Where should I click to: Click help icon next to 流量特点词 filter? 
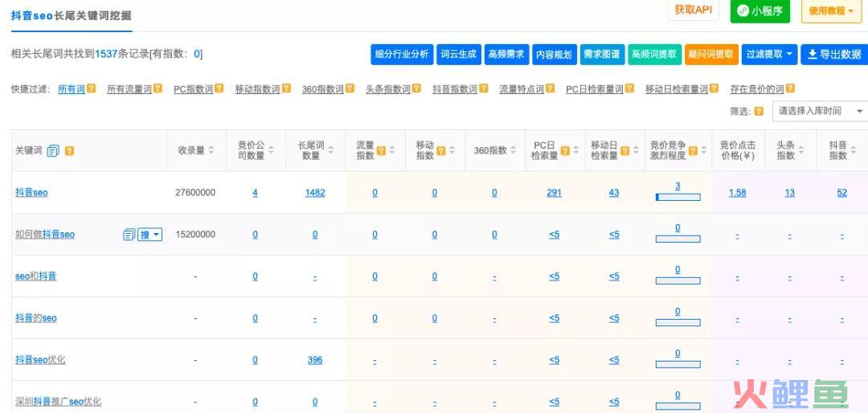coord(550,88)
